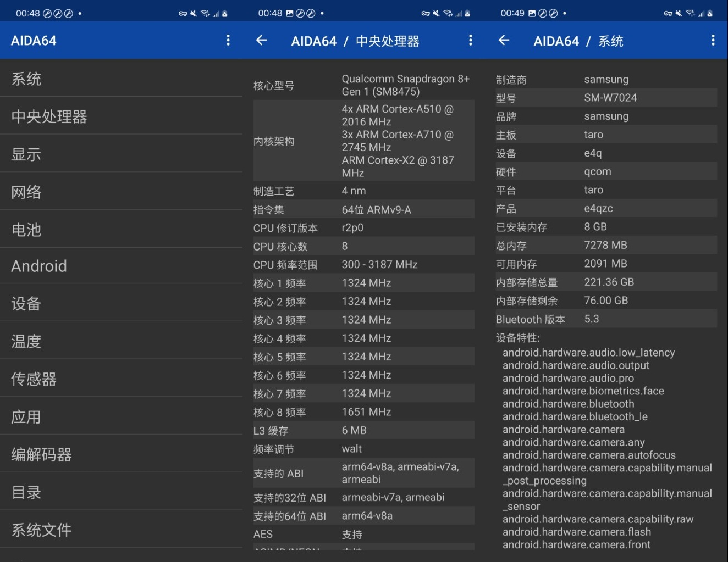Viewport: 728px width, 562px height.
Task: Select the 8 GB installed memory value
Action: click(x=595, y=227)
